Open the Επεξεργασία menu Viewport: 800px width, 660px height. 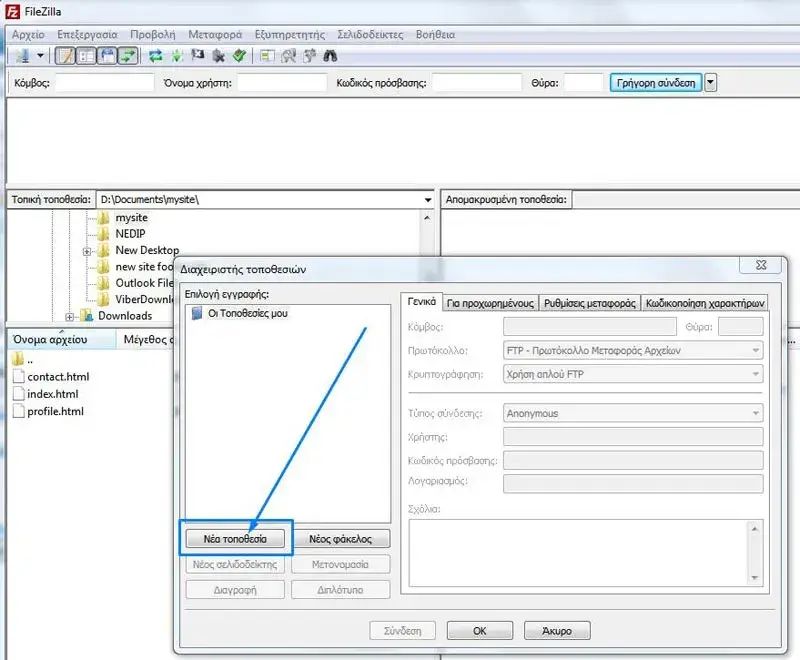coord(87,35)
